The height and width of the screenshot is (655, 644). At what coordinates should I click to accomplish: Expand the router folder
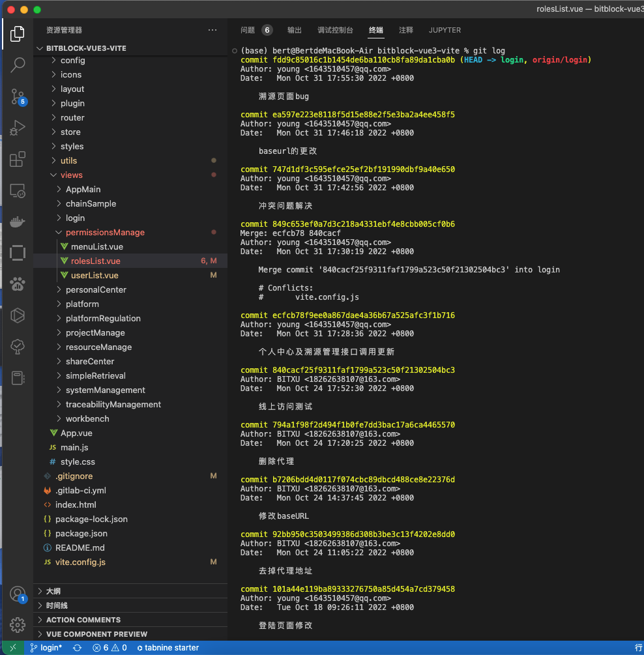pyautogui.click(x=130, y=118)
